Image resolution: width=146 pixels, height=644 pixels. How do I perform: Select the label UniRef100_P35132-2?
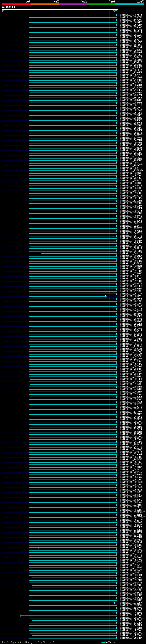coord(133,170)
